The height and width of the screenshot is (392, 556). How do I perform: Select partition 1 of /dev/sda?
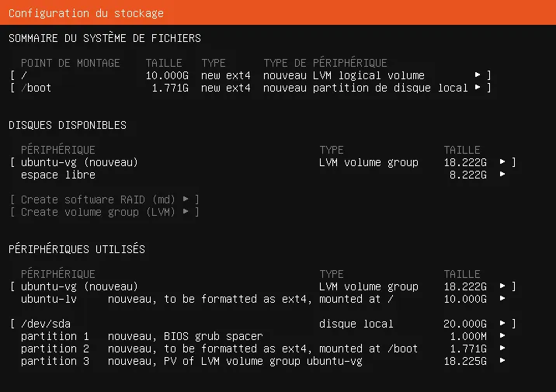pyautogui.click(x=262, y=336)
